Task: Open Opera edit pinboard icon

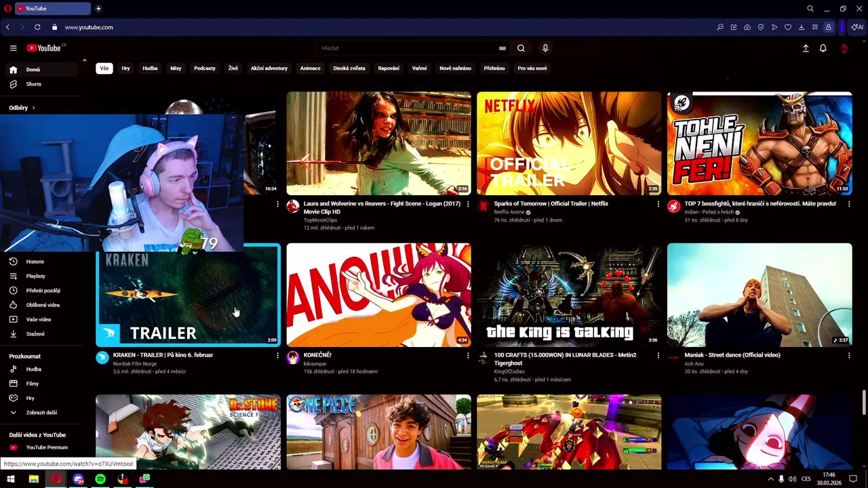Action: click(x=734, y=27)
